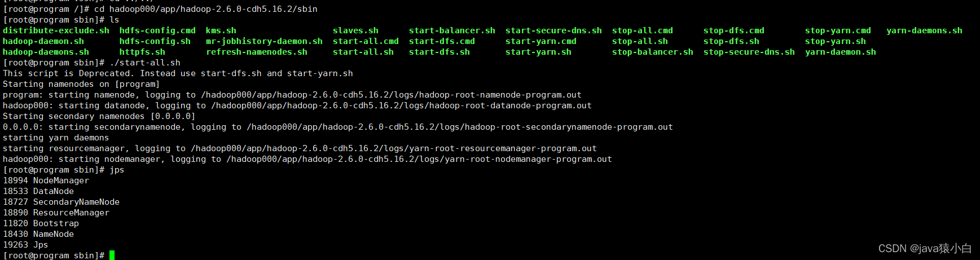
Task: Click the 18994 NodeManager process line
Action: (x=46, y=180)
